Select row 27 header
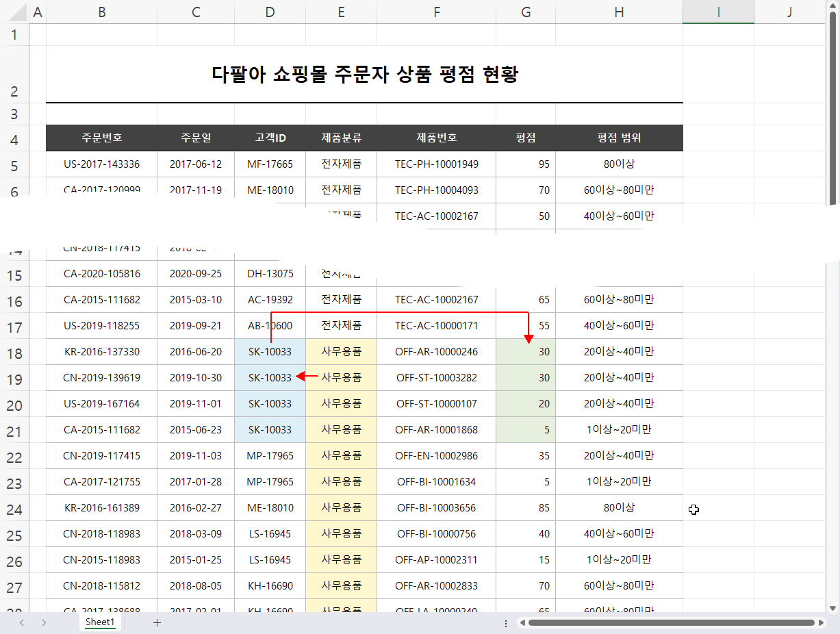 [14, 586]
